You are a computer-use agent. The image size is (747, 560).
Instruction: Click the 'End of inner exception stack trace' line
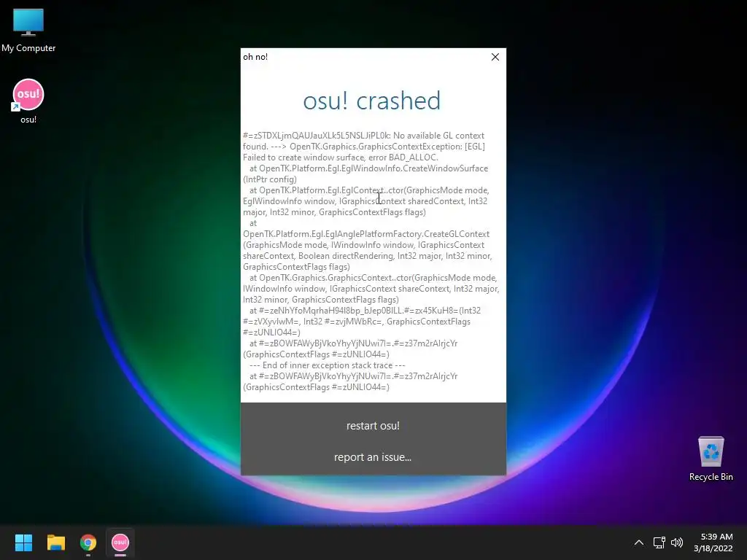pos(328,365)
